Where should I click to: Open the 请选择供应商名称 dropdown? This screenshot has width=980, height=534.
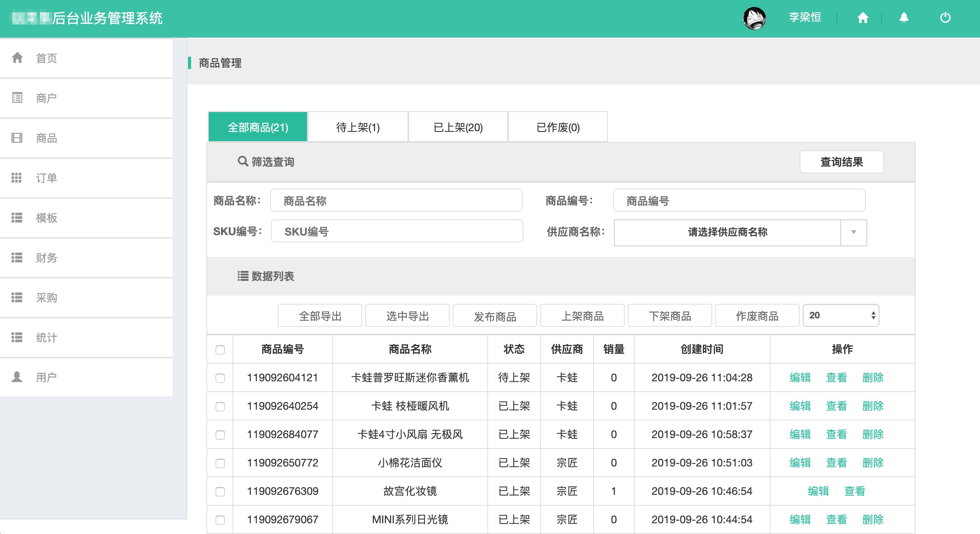point(740,232)
